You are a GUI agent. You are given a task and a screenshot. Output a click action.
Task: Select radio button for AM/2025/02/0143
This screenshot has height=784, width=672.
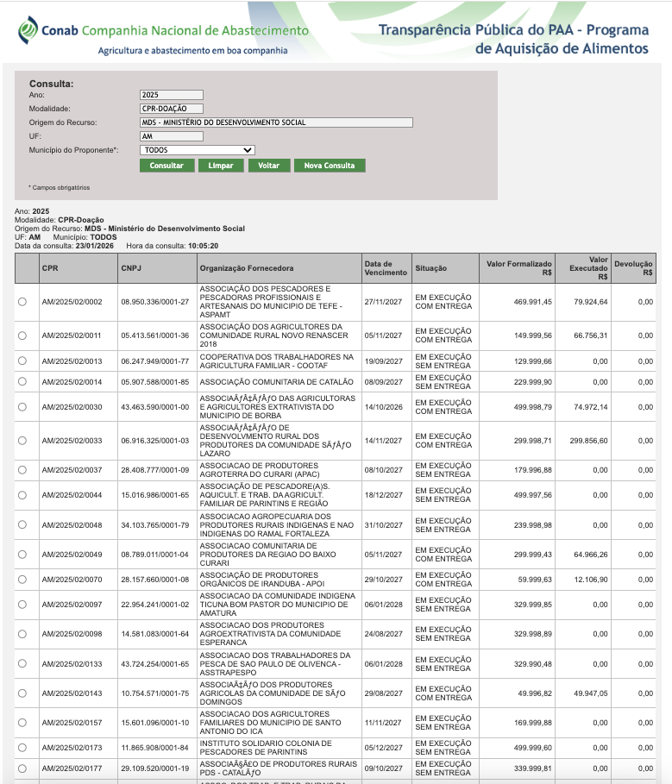(x=22, y=693)
